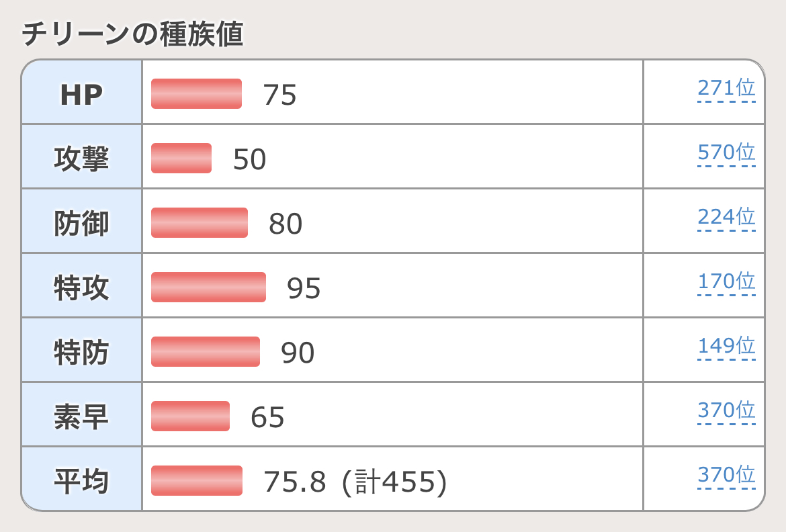
Task: Click the 素早 red stat bar
Action: pyautogui.click(x=190, y=416)
